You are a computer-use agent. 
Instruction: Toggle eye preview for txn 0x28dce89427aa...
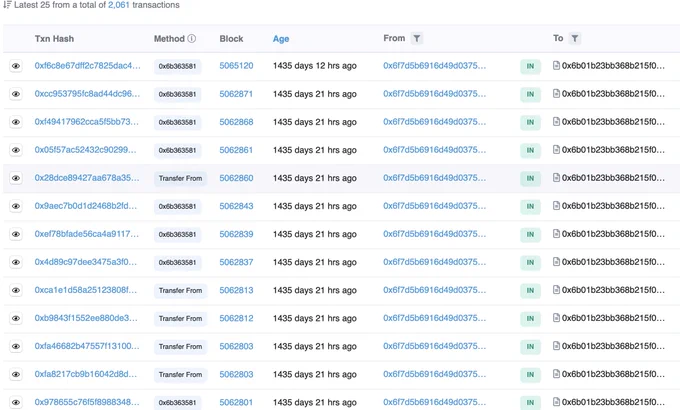point(16,178)
